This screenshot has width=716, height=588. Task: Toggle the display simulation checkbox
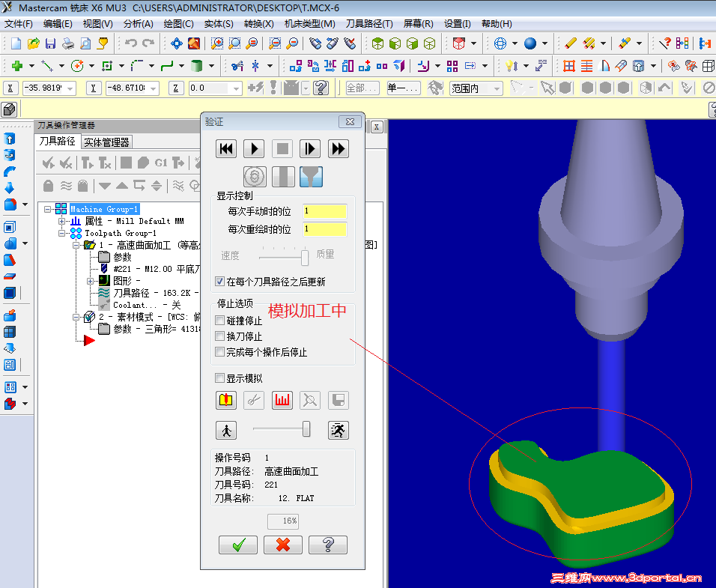pyautogui.click(x=220, y=378)
